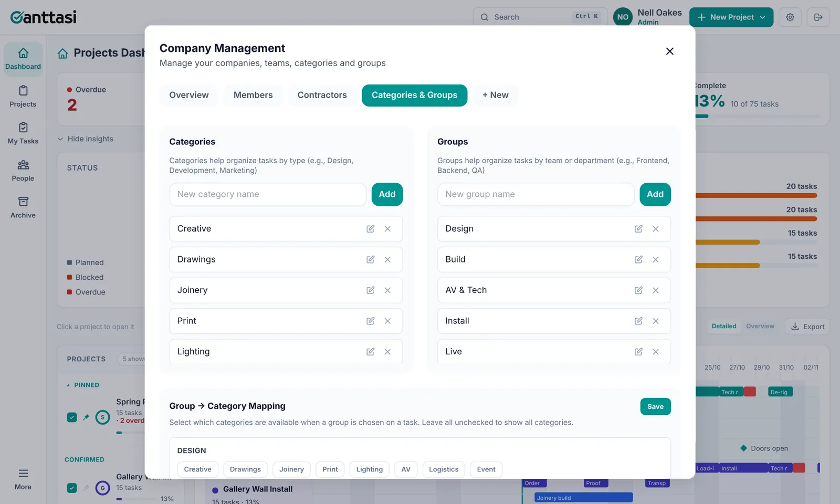This screenshot has width=840, height=504.
Task: Add the new group
Action: point(655,194)
